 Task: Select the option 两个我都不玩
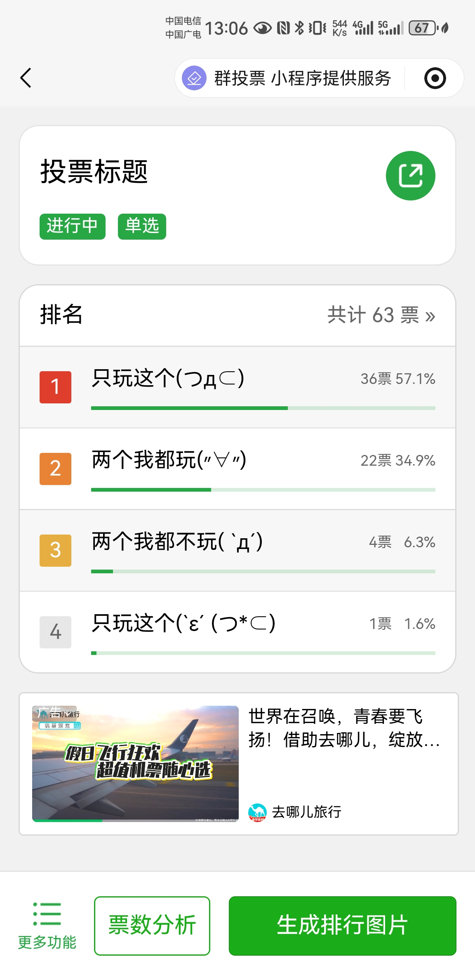pyautogui.click(x=177, y=542)
